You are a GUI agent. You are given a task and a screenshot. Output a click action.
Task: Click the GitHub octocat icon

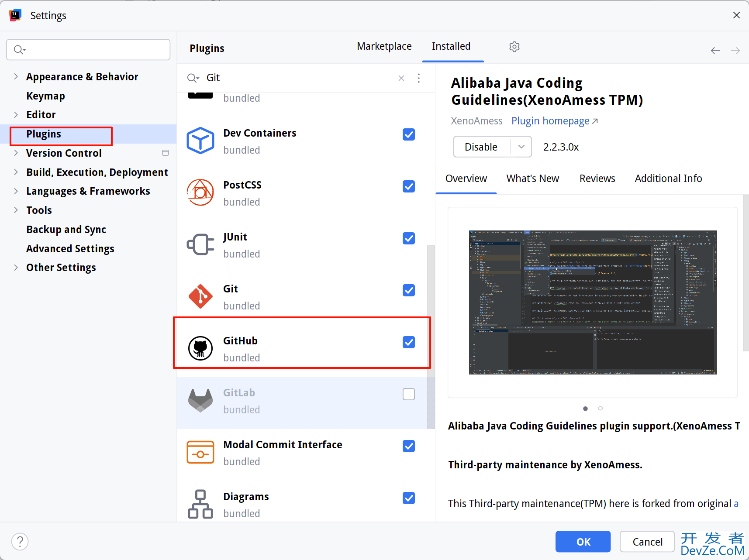[200, 348]
